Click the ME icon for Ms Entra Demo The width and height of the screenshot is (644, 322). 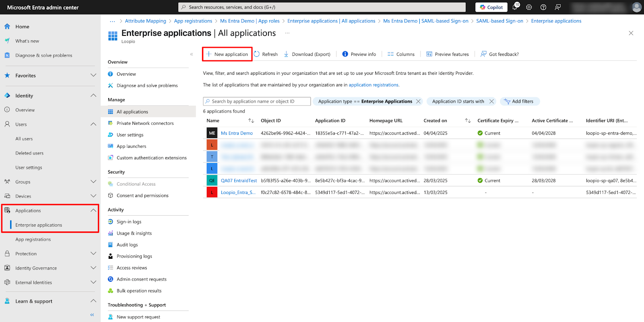[212, 133]
